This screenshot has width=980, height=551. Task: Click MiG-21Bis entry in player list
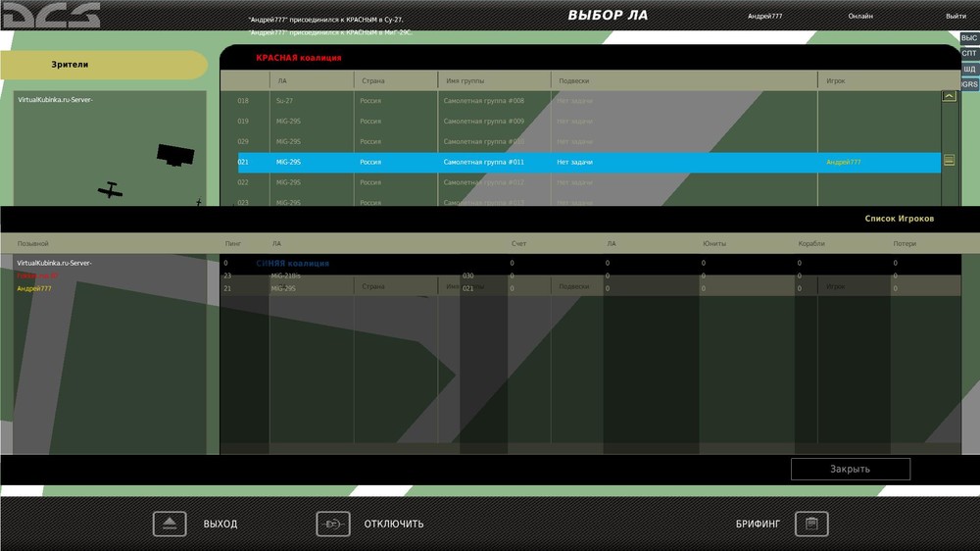click(285, 275)
